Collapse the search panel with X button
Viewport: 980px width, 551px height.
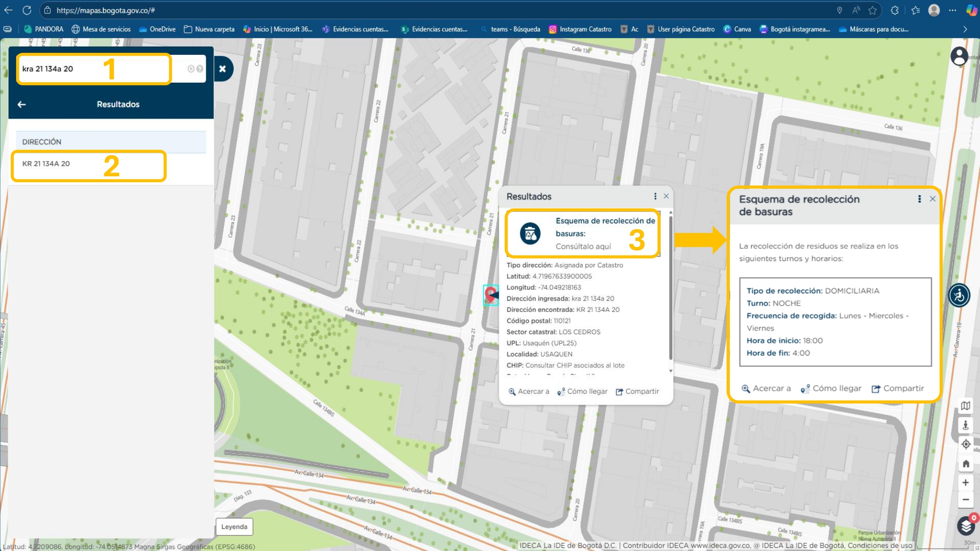(222, 69)
